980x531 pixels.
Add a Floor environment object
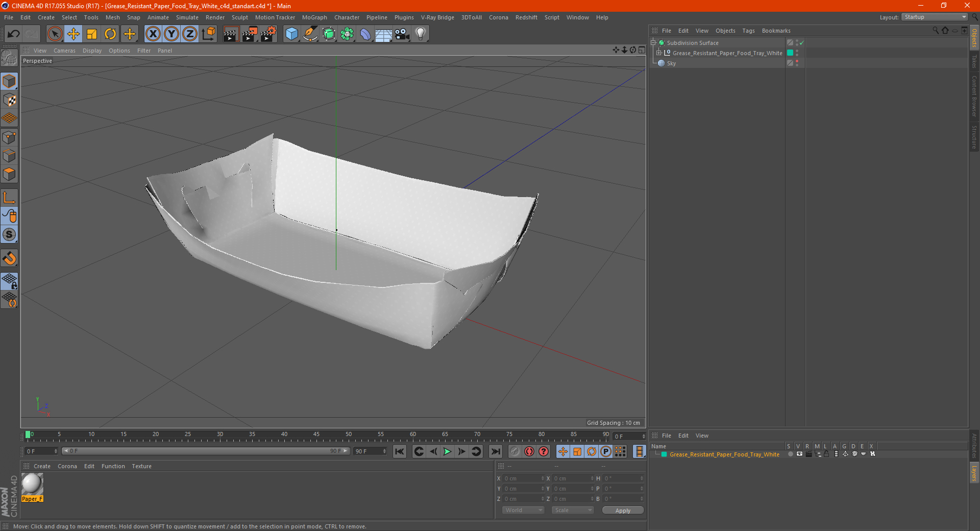384,34
